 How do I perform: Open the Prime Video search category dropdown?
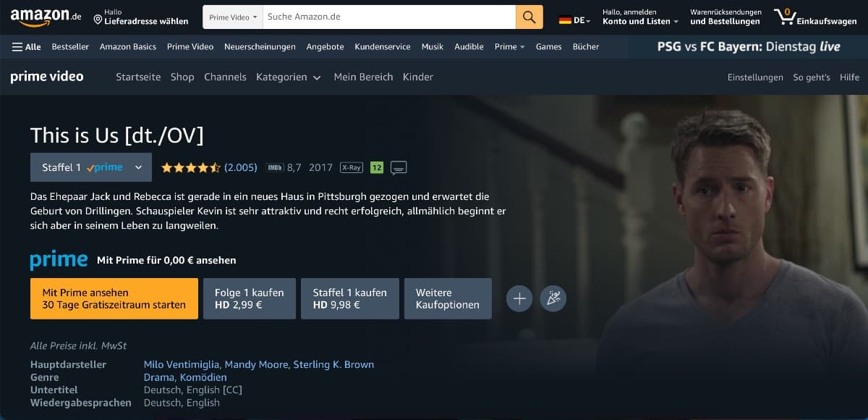tap(233, 17)
